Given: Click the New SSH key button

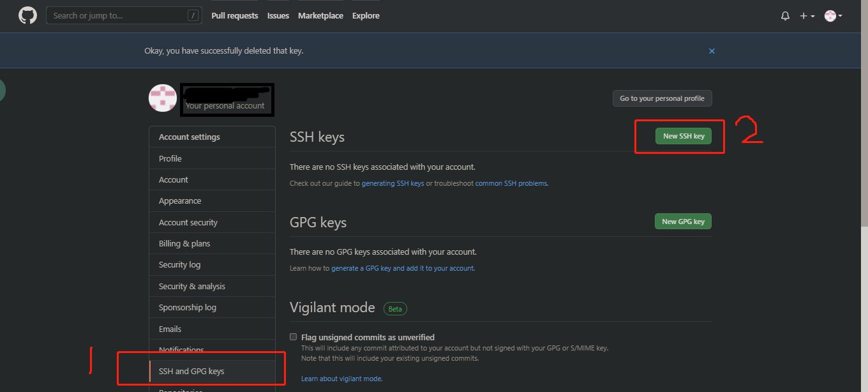Looking at the screenshot, I should 684,136.
